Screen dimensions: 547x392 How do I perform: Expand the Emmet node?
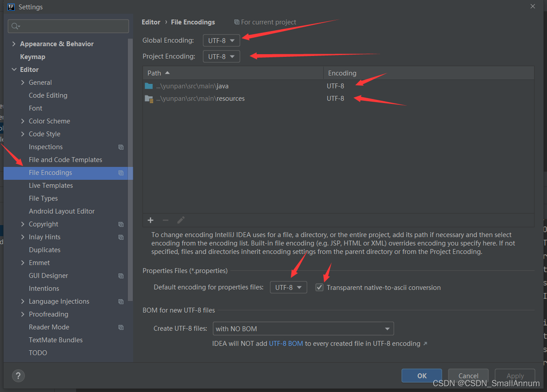23,262
